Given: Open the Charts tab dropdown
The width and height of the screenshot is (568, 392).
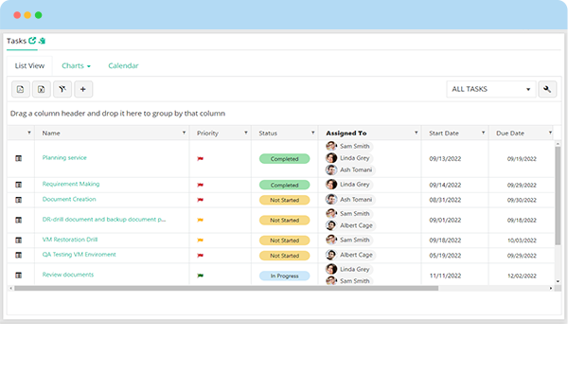Looking at the screenshot, I should click(76, 66).
